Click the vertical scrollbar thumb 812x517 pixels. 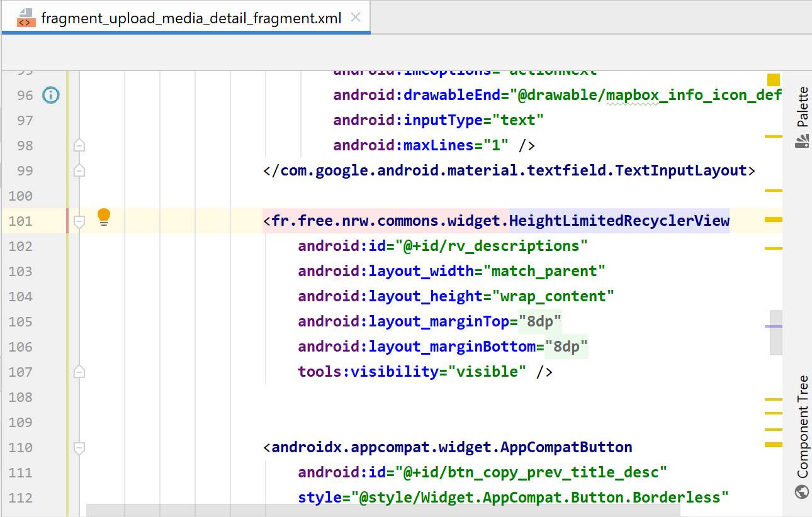(x=776, y=333)
